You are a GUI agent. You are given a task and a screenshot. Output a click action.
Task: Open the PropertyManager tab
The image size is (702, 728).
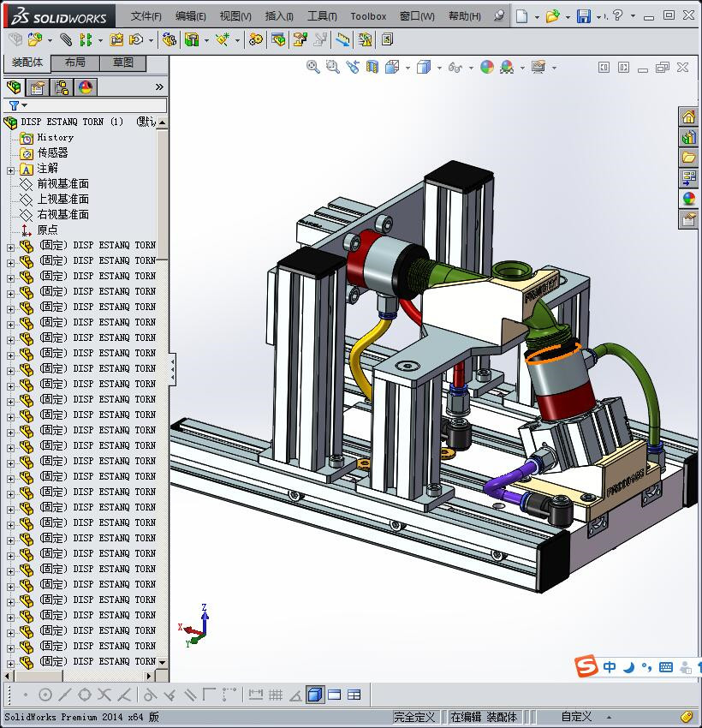pos(38,87)
